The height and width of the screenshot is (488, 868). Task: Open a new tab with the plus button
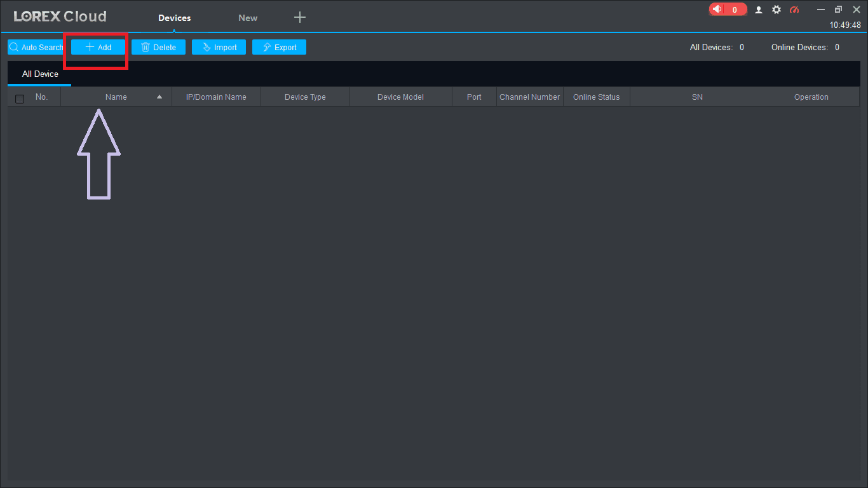299,17
